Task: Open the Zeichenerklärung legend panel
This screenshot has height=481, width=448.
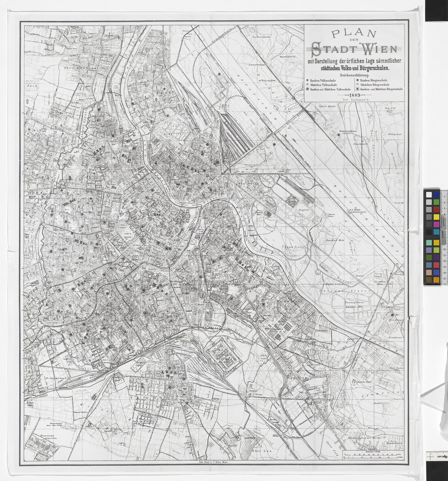Action: pyautogui.click(x=354, y=75)
